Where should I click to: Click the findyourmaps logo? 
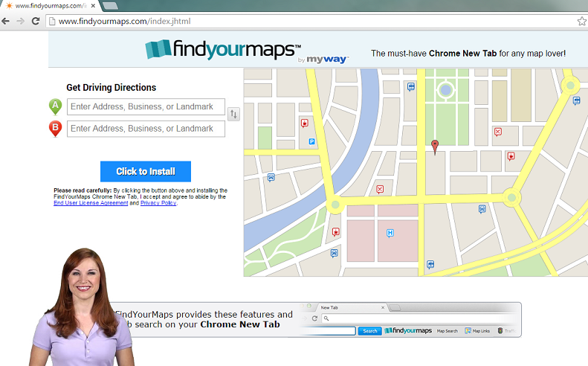click(x=223, y=50)
